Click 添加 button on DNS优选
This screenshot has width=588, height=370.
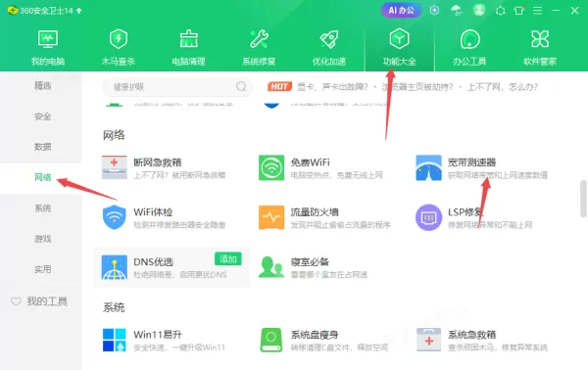[228, 258]
